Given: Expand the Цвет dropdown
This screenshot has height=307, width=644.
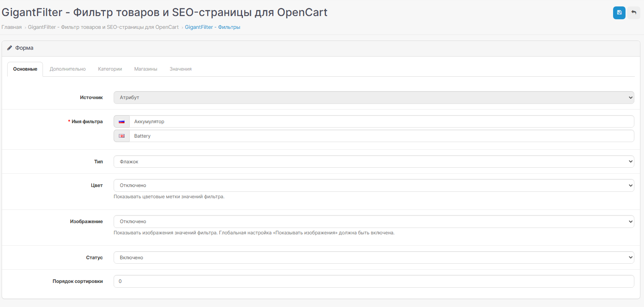Looking at the screenshot, I should [374, 185].
